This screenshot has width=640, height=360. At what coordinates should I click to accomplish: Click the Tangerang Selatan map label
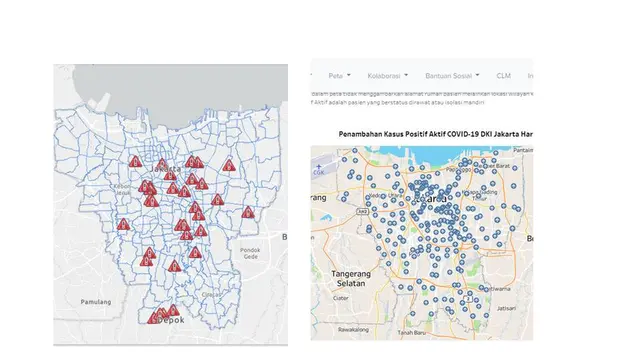click(351, 278)
